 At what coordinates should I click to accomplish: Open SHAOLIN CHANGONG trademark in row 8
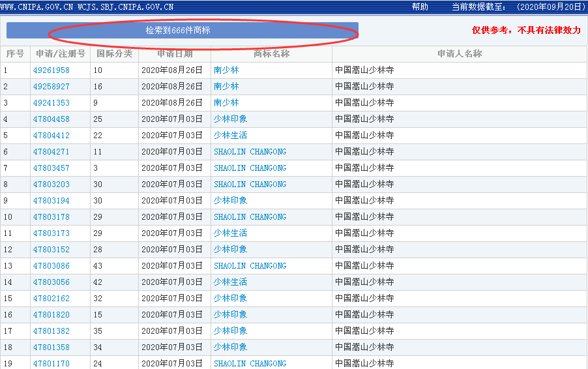pyautogui.click(x=250, y=184)
